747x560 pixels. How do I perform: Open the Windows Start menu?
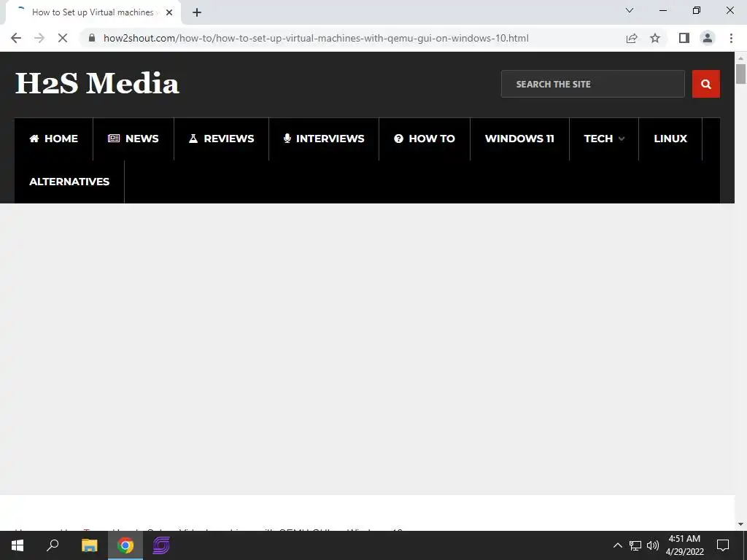point(18,545)
